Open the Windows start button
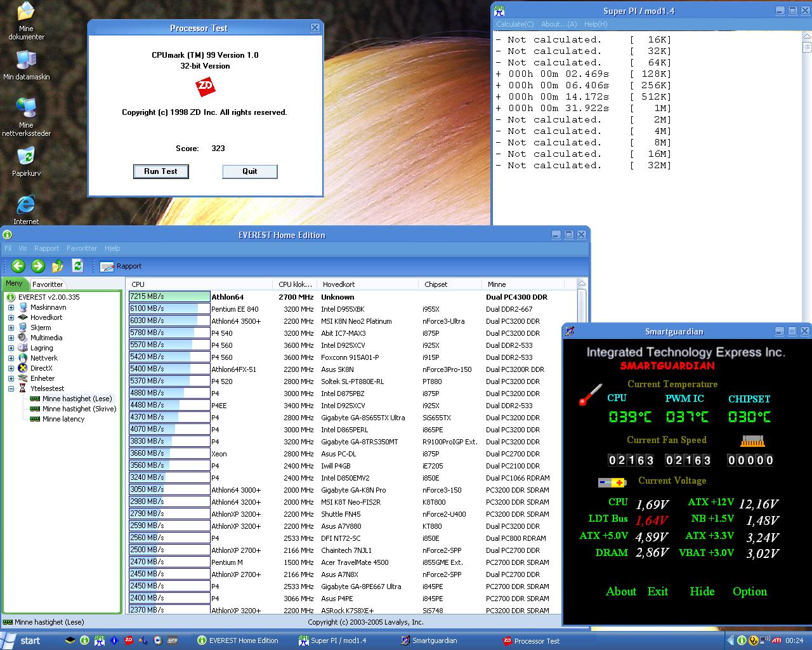The width and height of the screenshot is (812, 650). click(x=22, y=640)
